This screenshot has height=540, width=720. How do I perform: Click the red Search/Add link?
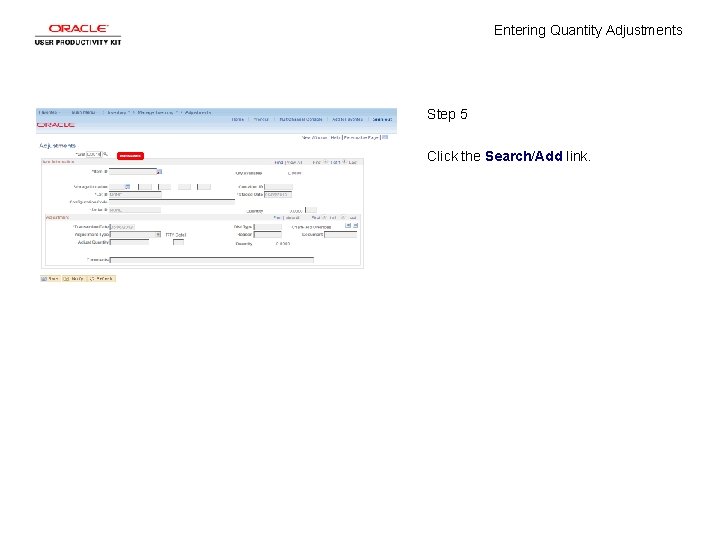pyautogui.click(x=130, y=156)
